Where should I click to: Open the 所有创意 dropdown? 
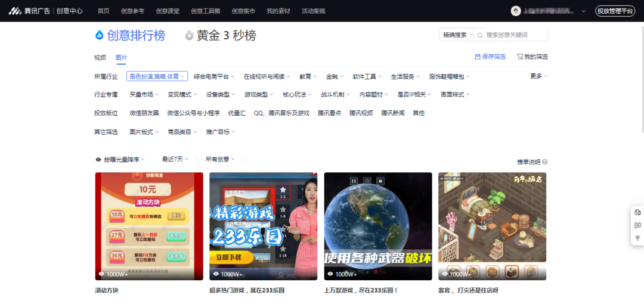point(220,159)
